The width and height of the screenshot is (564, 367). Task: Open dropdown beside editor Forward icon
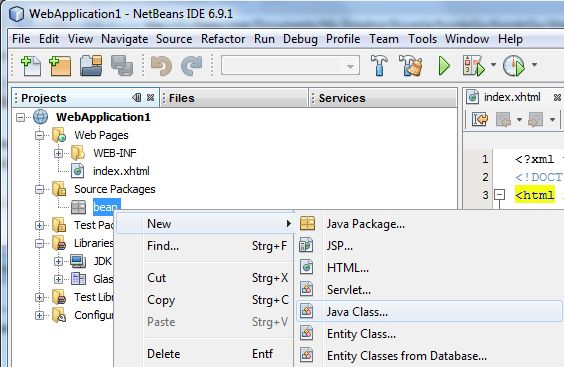pyautogui.click(x=552, y=119)
